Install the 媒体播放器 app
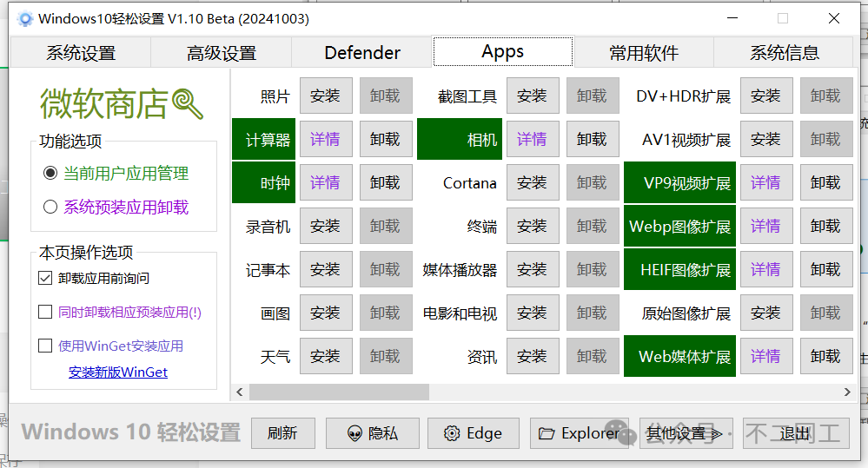The height and width of the screenshot is (468, 868). 533,269
